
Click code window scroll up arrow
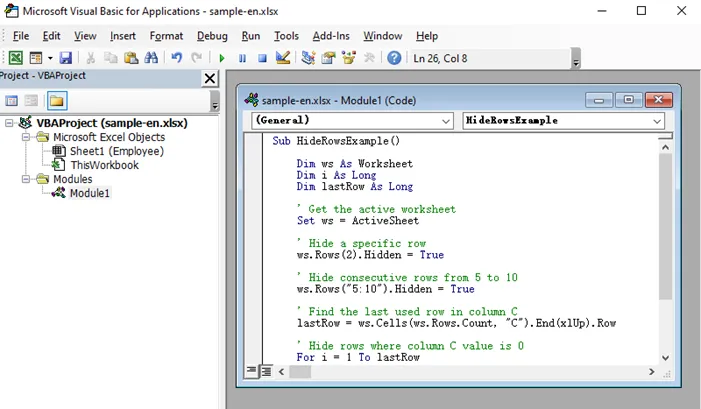click(x=665, y=148)
